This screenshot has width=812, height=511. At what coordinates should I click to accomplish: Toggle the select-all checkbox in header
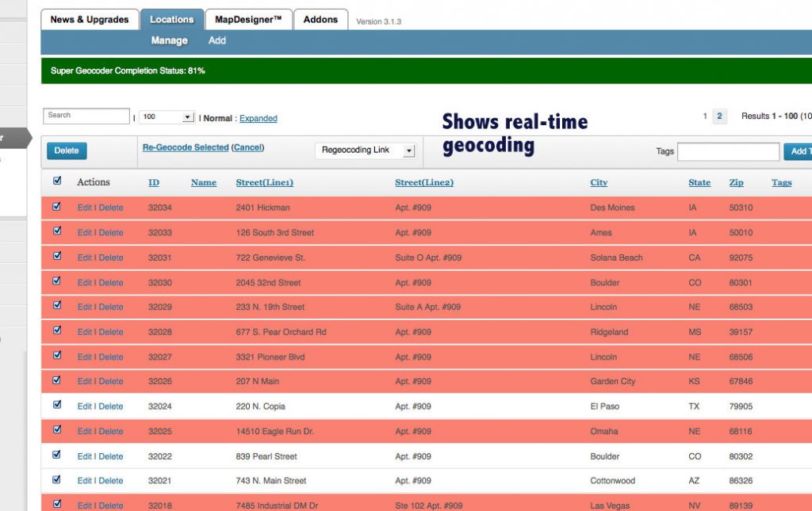pyautogui.click(x=57, y=181)
